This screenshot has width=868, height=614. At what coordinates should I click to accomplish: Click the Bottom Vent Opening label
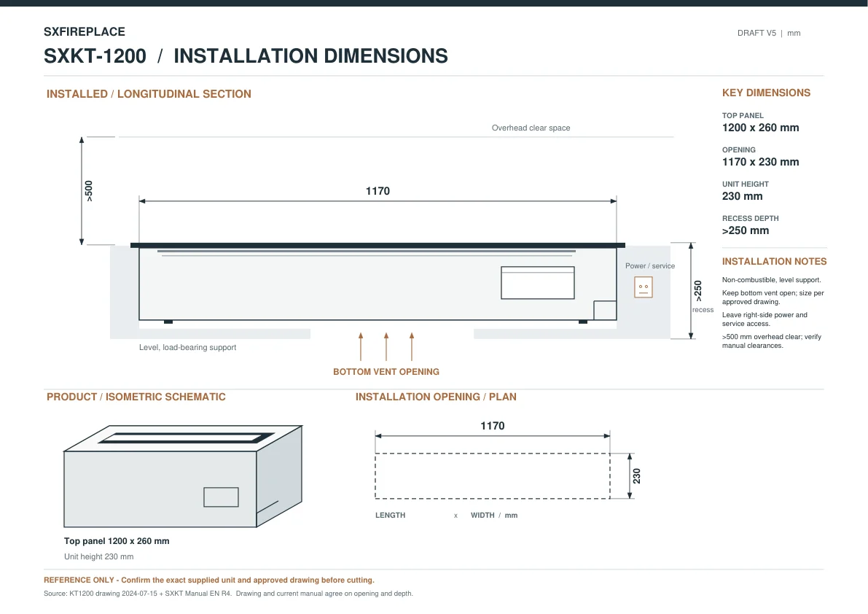386,372
